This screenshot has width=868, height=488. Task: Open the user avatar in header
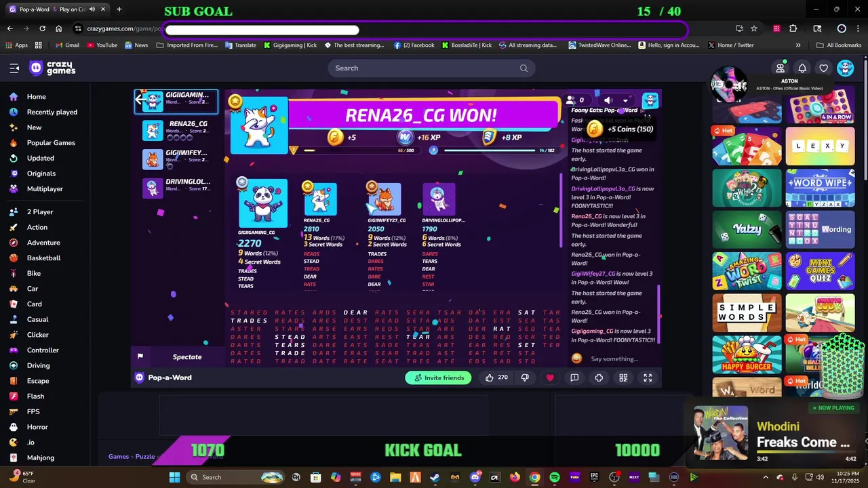pos(845,68)
